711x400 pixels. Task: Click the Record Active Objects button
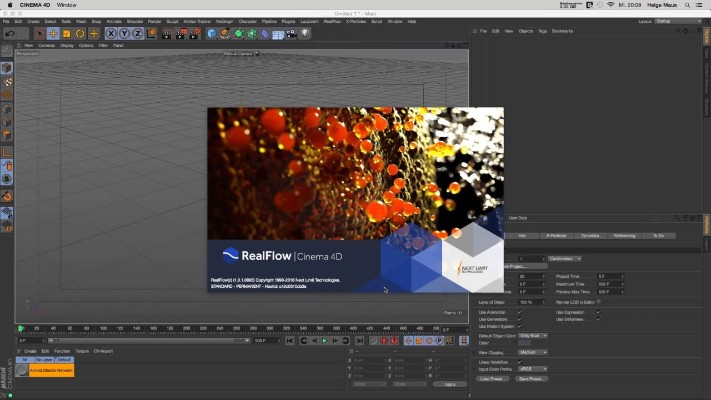pos(373,341)
